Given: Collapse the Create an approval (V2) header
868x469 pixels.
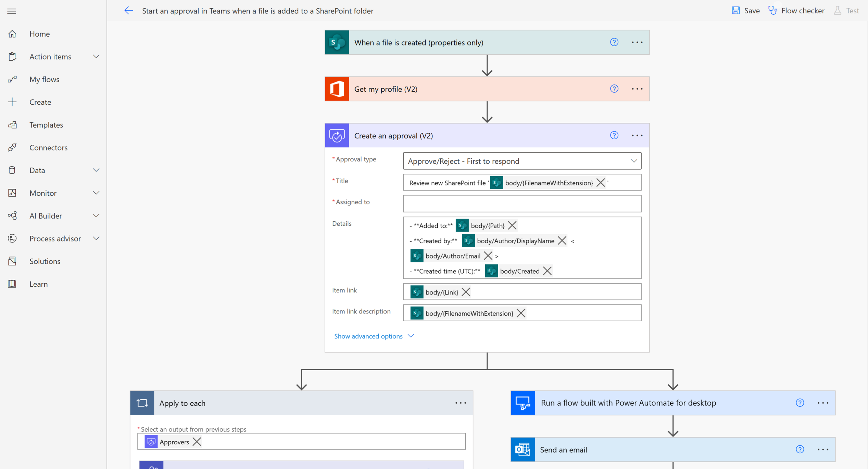Looking at the screenshot, I should click(487, 135).
